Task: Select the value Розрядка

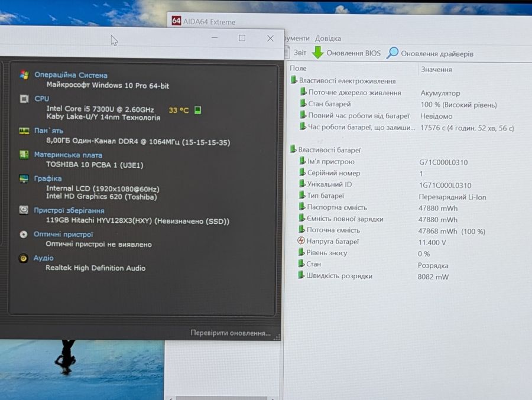Action: click(x=433, y=265)
